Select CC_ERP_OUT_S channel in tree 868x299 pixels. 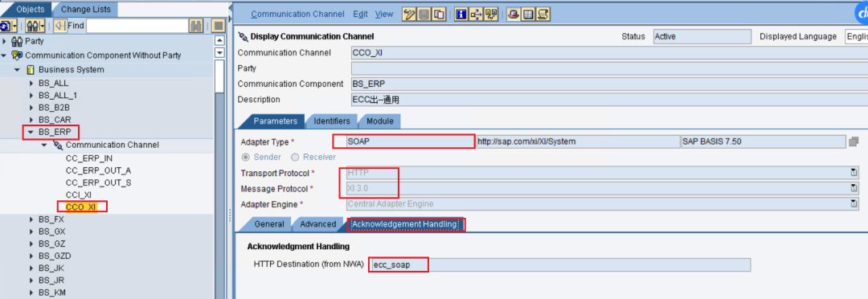[x=98, y=182]
